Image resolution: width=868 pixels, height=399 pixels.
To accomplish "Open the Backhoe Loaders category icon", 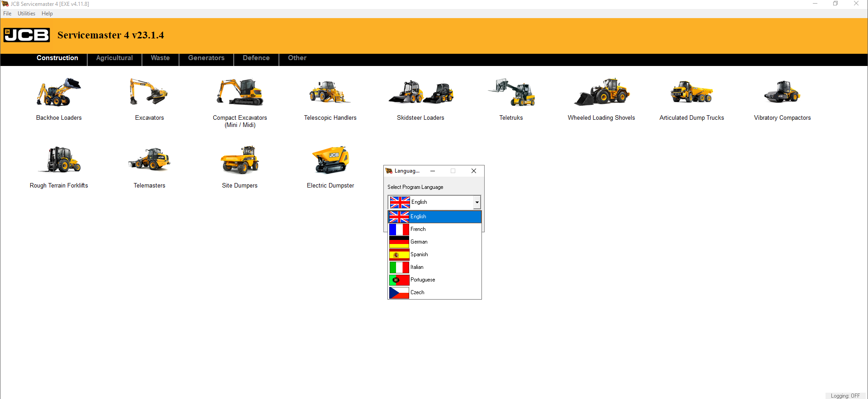I will coord(59,93).
